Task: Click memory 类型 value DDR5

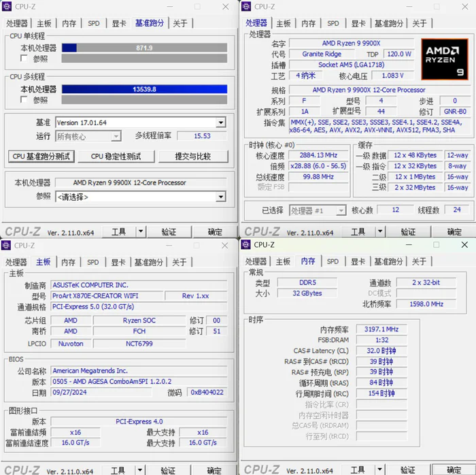Action: point(307,282)
